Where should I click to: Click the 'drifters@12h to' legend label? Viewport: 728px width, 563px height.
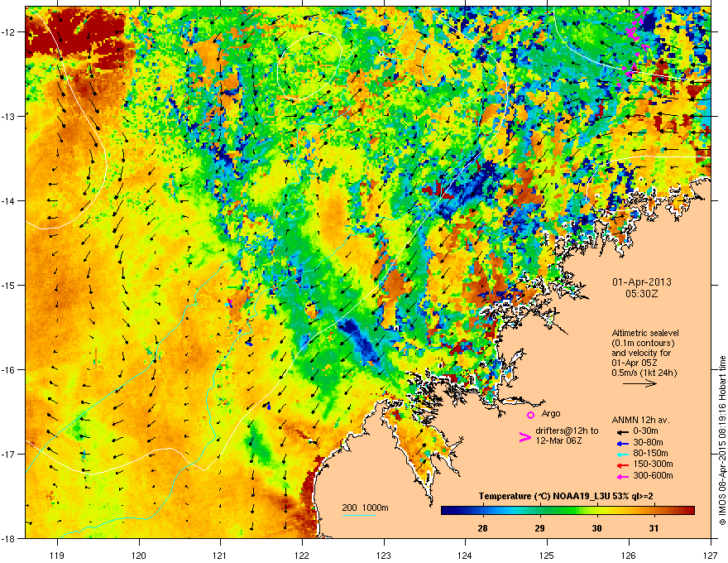567,431
